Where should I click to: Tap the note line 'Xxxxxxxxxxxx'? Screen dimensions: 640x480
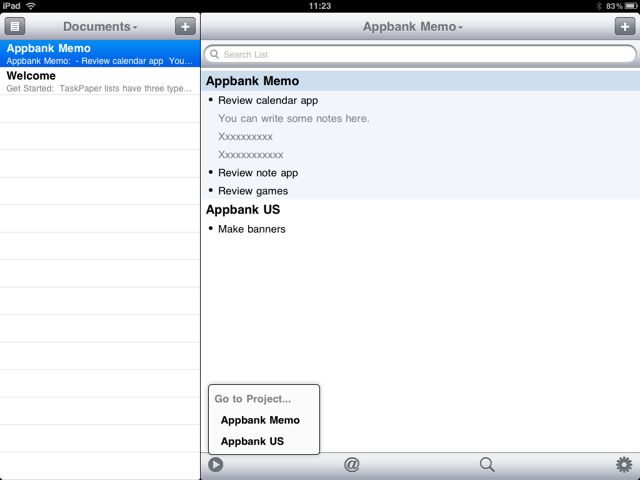click(x=251, y=155)
